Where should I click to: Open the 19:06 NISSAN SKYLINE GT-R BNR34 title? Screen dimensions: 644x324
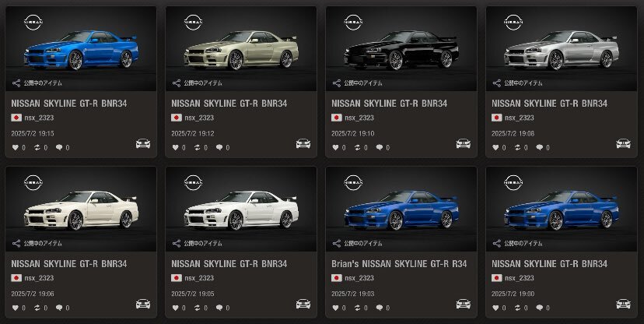pos(69,264)
